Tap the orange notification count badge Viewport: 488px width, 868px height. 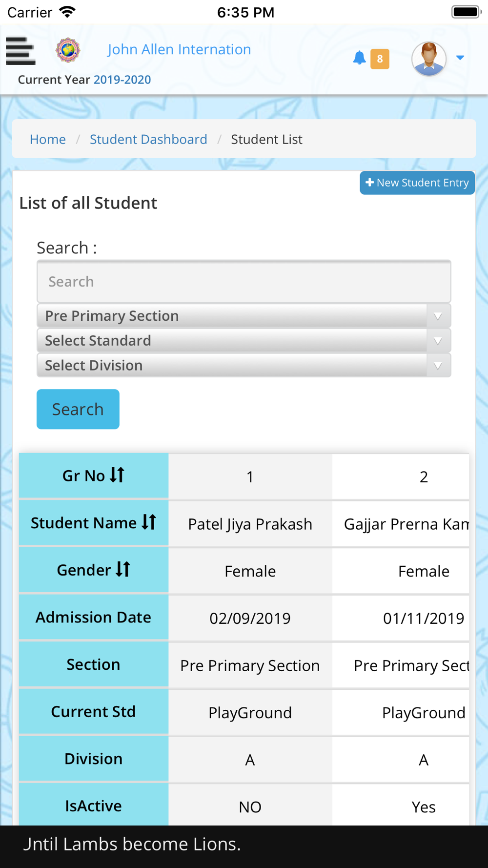pyautogui.click(x=380, y=59)
